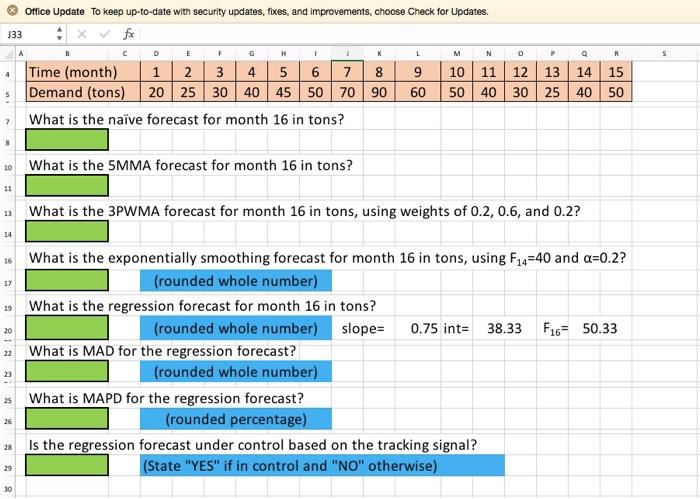
Task: Click green answer cell for 3PWMA forecast
Action: coord(67,231)
